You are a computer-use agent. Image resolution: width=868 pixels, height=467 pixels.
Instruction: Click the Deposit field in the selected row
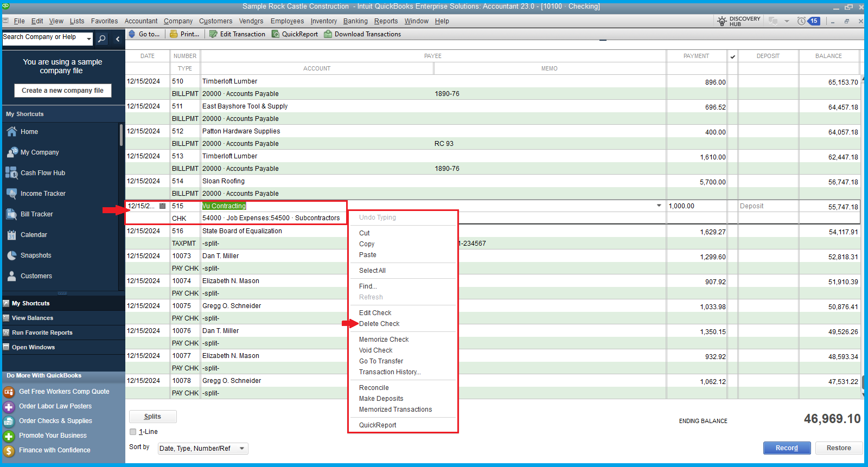coord(768,206)
